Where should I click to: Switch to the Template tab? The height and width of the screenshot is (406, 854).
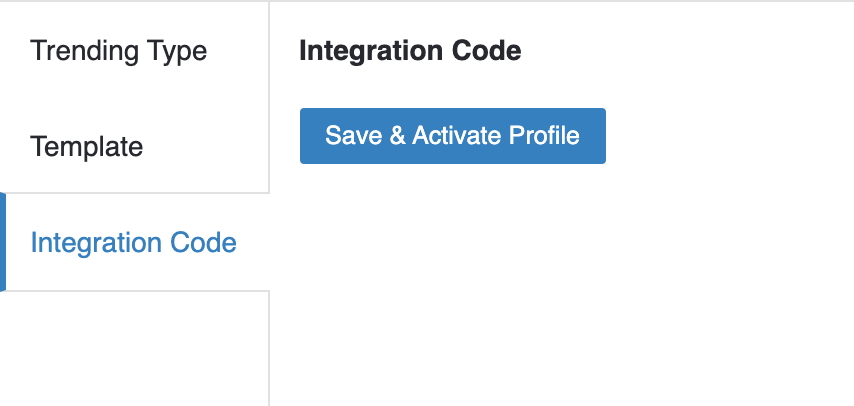[x=87, y=147]
